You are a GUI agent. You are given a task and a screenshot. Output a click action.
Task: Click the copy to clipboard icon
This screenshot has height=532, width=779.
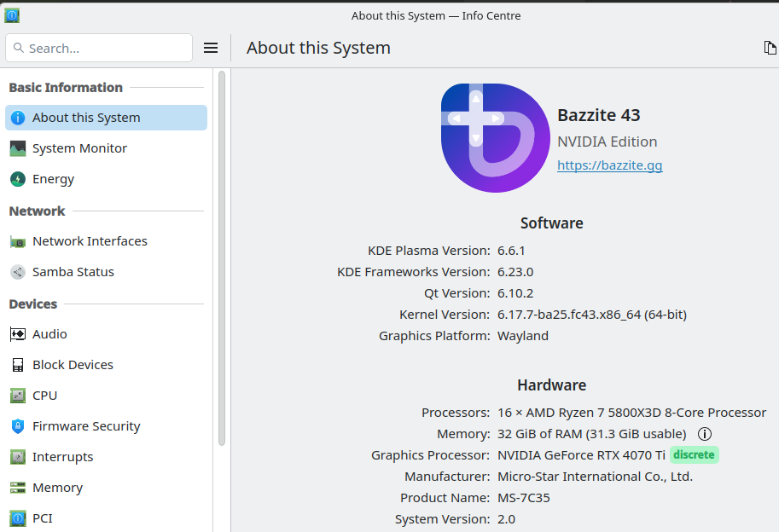pyautogui.click(x=770, y=48)
